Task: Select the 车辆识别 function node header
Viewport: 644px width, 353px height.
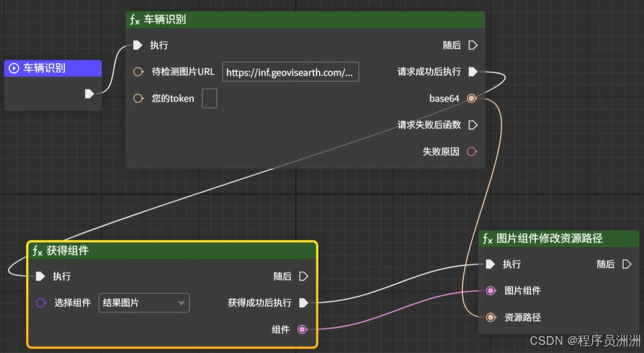Action: point(305,19)
